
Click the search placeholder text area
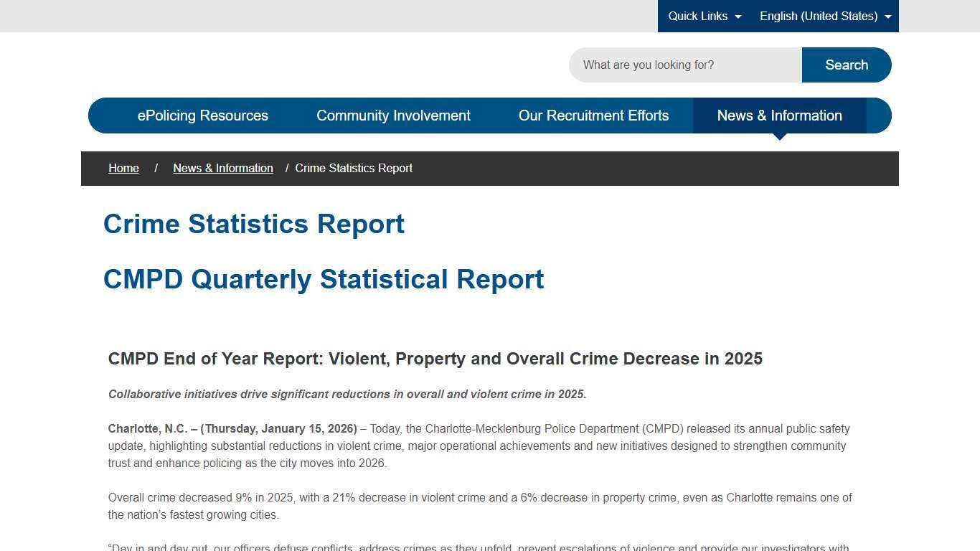pyautogui.click(x=648, y=65)
